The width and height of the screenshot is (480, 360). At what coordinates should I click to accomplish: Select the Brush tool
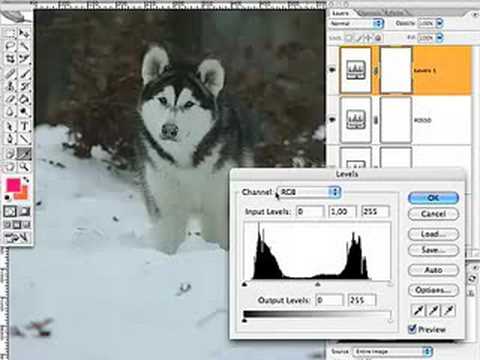coord(24,73)
